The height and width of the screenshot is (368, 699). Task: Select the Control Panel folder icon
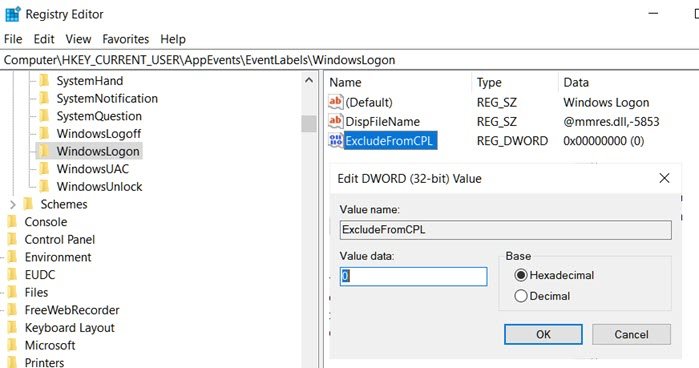click(x=12, y=239)
